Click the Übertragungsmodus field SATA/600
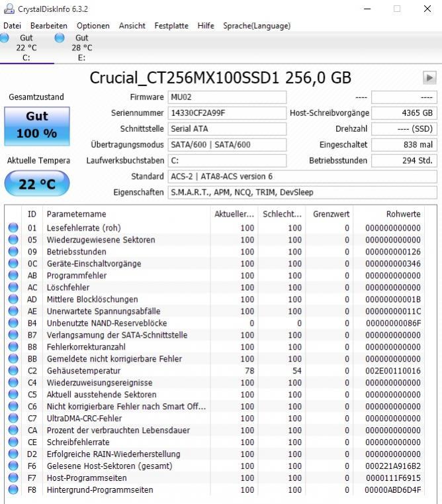 [227, 144]
